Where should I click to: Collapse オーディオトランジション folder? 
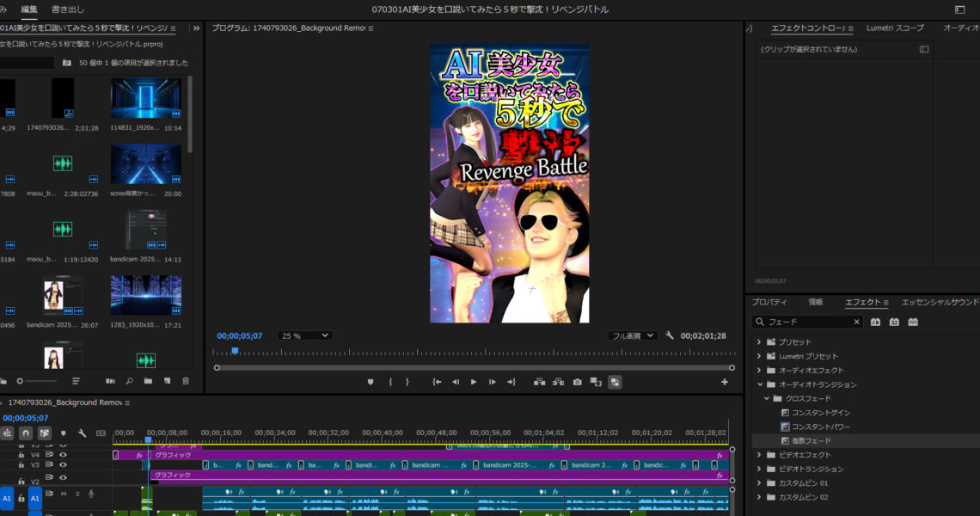(x=760, y=384)
